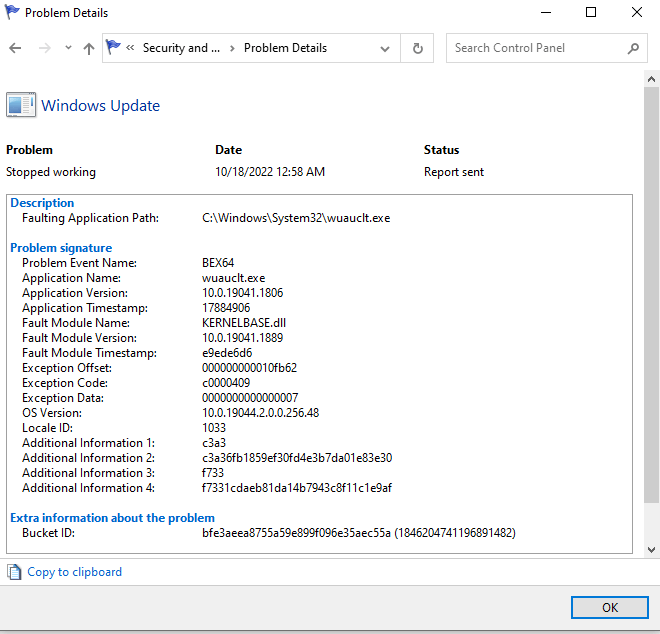Select the date 10/18/2022 12:58 AM
The height and width of the screenshot is (634, 660).
[270, 172]
